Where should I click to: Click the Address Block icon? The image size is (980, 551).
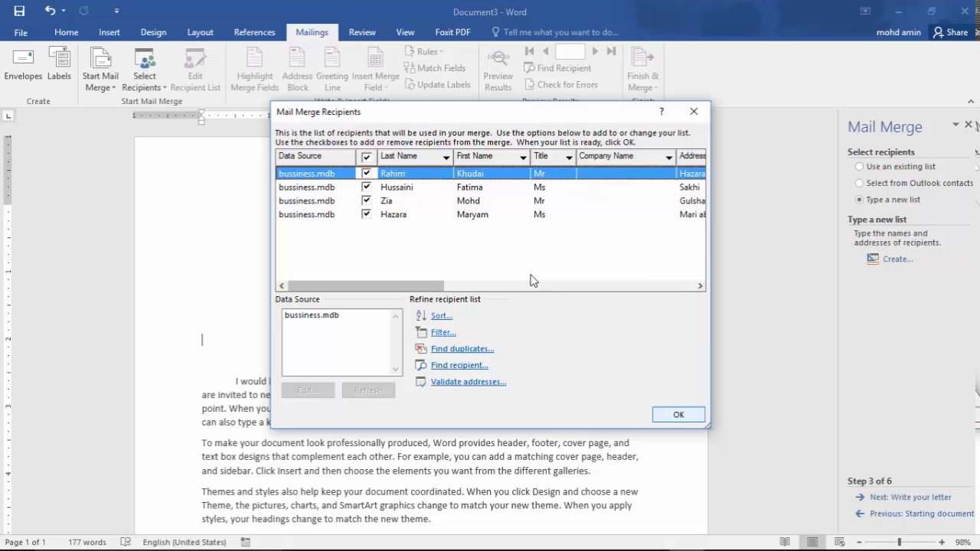(x=297, y=58)
